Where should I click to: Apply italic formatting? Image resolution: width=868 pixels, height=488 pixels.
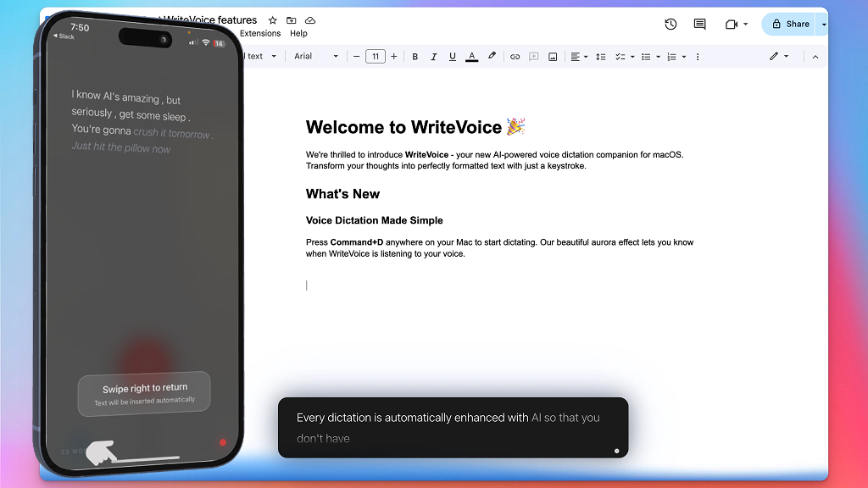(x=433, y=56)
